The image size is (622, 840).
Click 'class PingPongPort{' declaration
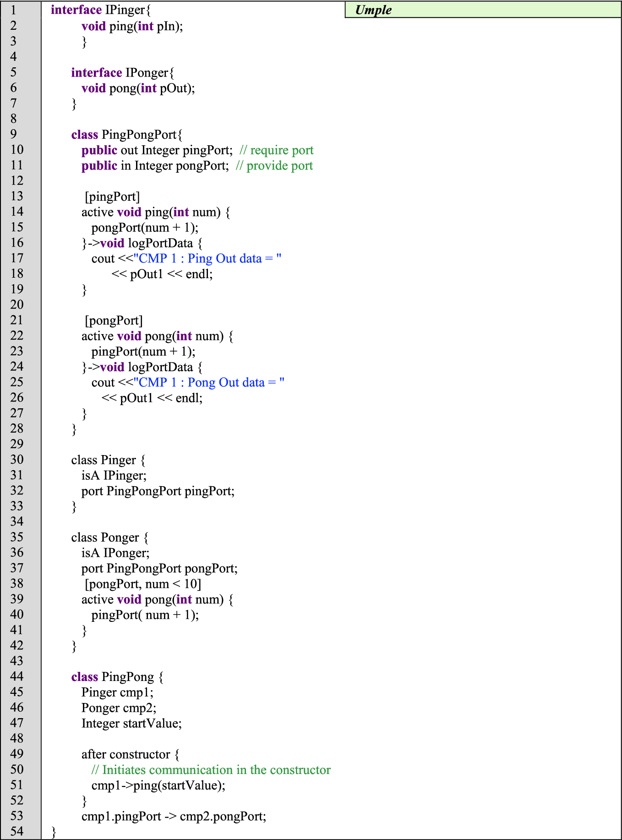[127, 135]
